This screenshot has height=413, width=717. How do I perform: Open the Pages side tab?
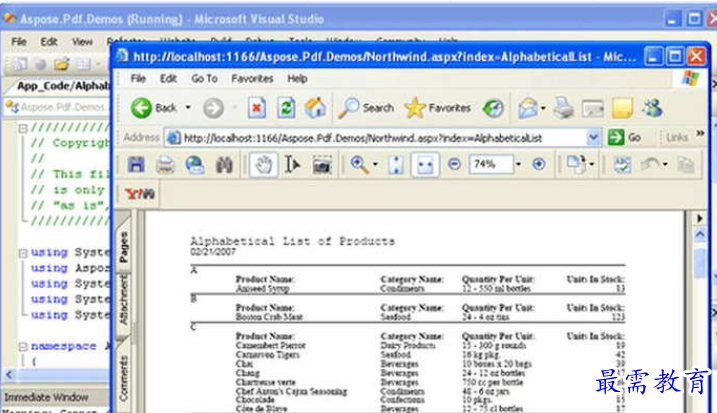tap(123, 247)
